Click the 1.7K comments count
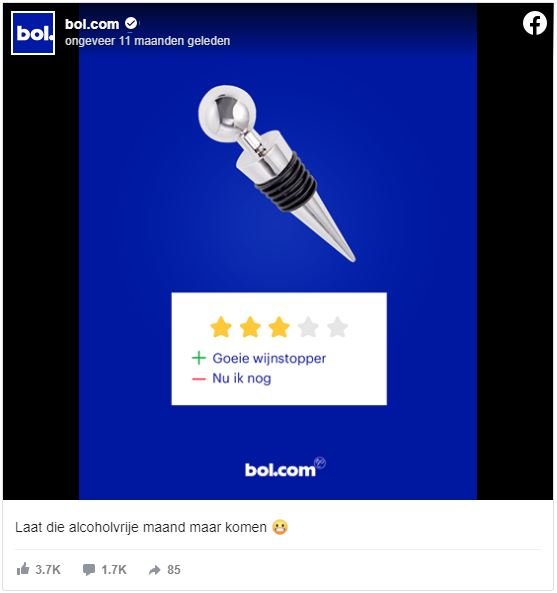The width and height of the screenshot is (557, 593). (x=114, y=570)
